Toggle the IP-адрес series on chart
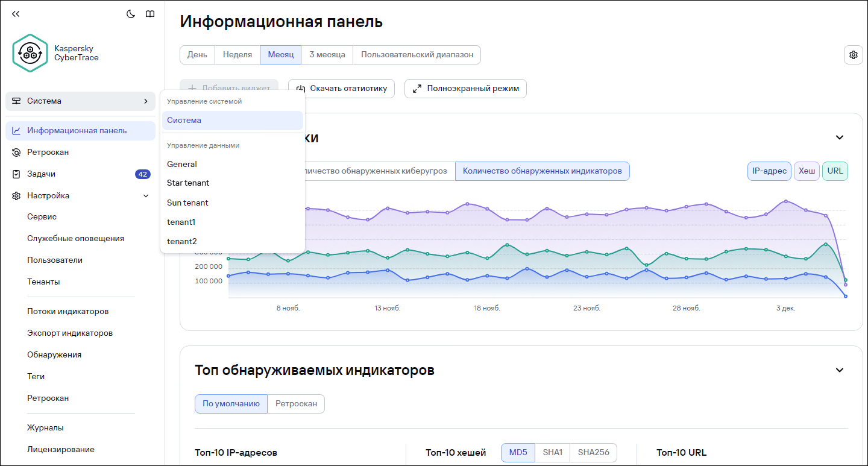 [769, 171]
